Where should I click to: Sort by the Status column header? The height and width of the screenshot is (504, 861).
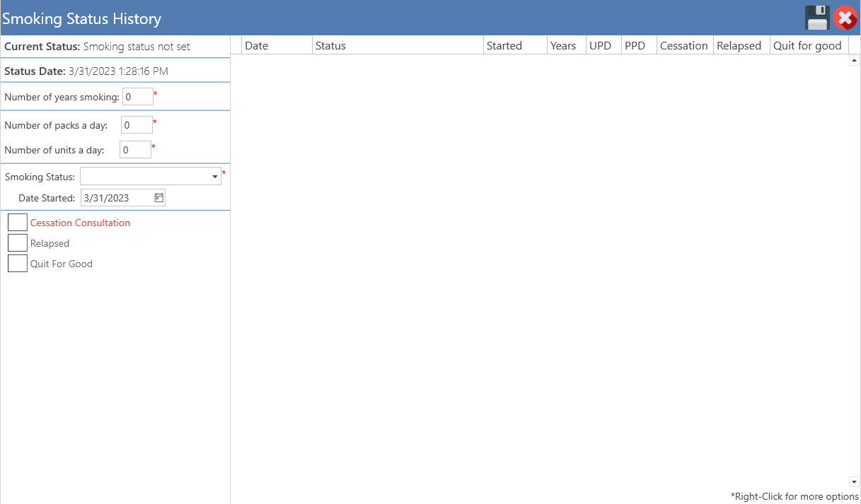point(398,45)
